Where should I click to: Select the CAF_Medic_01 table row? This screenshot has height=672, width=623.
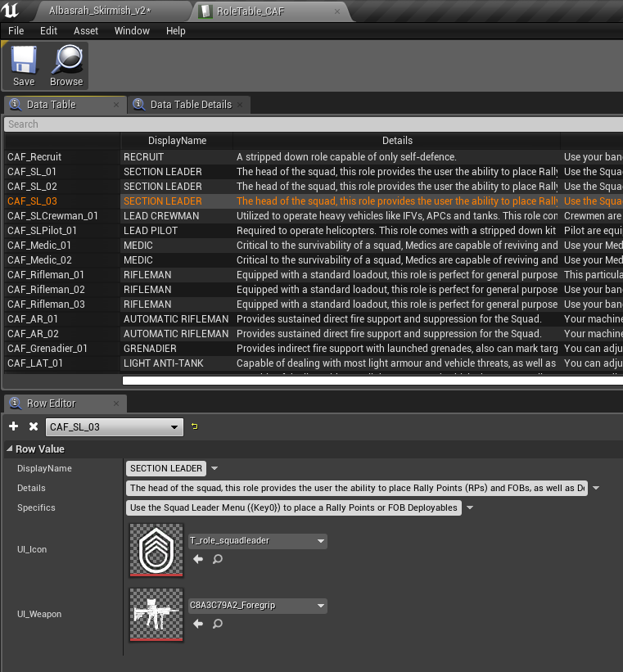coord(39,246)
